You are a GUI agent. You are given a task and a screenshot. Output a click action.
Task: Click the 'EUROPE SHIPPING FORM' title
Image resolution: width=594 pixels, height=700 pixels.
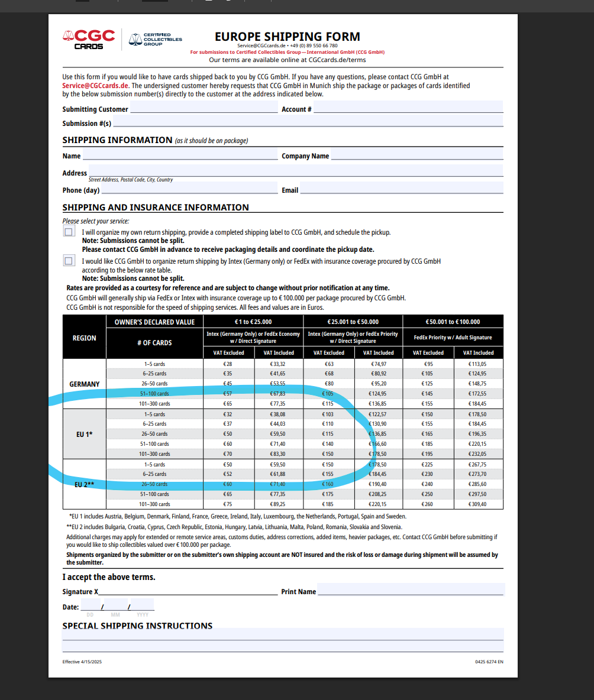point(287,36)
